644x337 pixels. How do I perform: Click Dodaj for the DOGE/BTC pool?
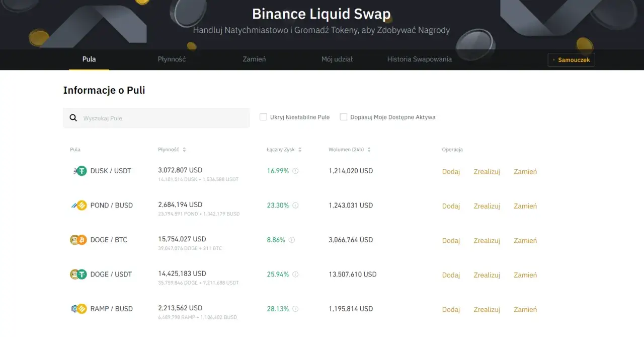point(451,240)
